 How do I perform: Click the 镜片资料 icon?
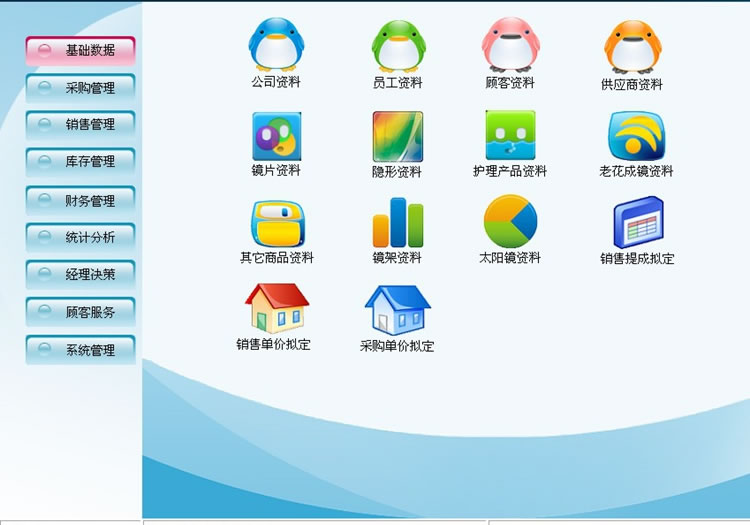tap(276, 136)
